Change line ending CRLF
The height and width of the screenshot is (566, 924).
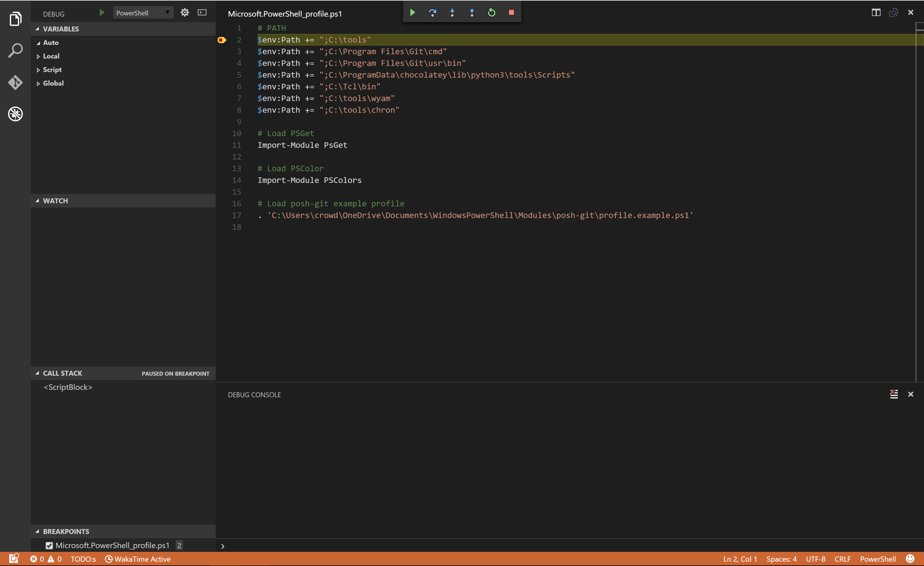843,559
